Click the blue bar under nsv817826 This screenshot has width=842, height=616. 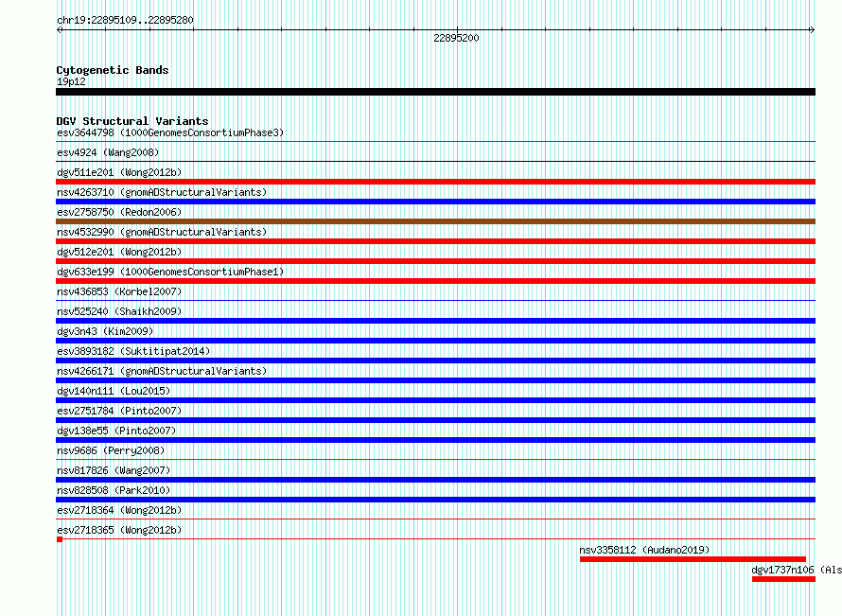tap(435, 480)
